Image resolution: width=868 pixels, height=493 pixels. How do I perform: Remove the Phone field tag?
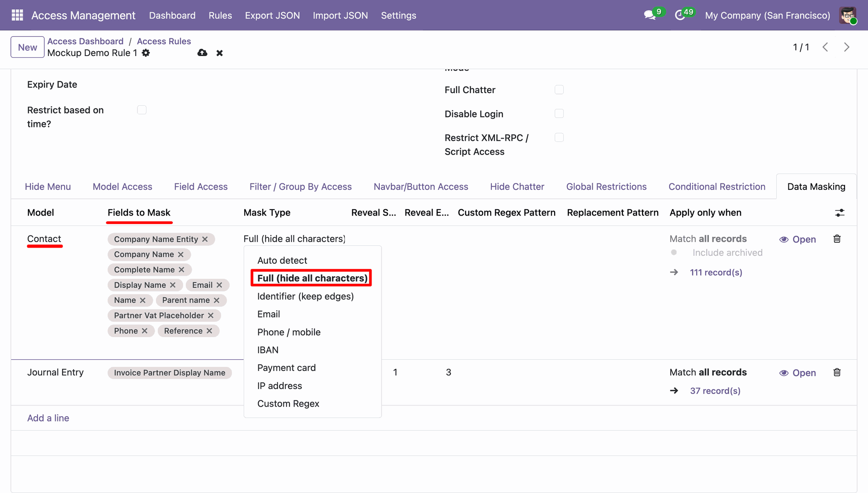(145, 331)
